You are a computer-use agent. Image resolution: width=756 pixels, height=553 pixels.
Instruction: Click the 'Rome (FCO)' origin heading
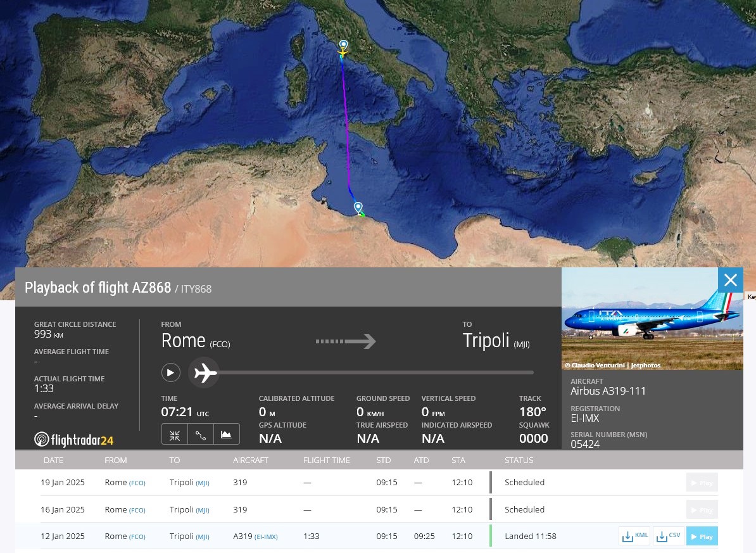pyautogui.click(x=195, y=341)
